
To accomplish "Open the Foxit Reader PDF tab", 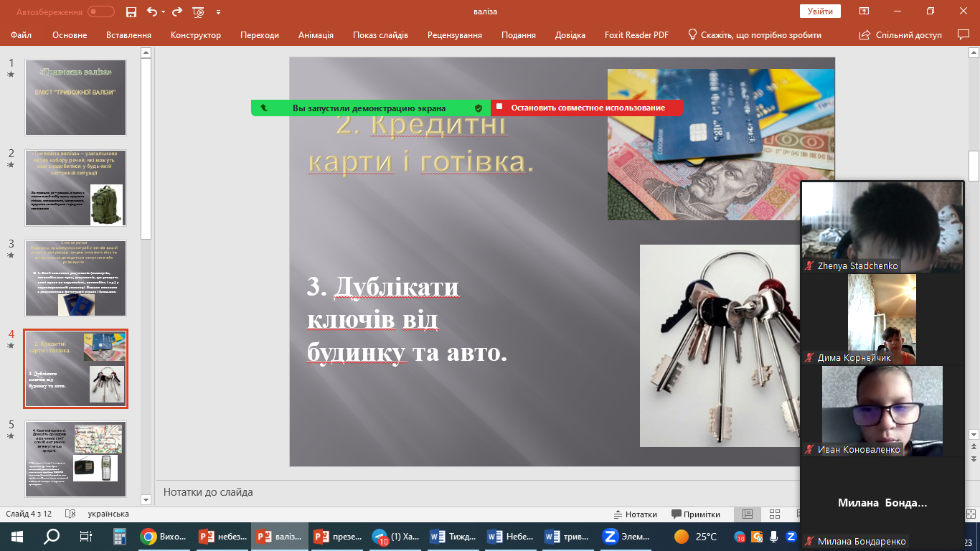I will click(x=636, y=34).
